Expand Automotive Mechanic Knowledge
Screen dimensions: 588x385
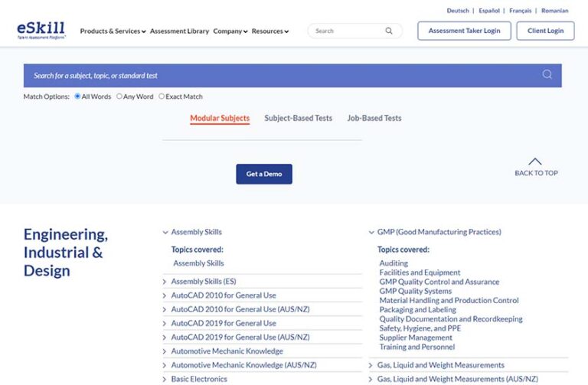[x=223, y=351]
